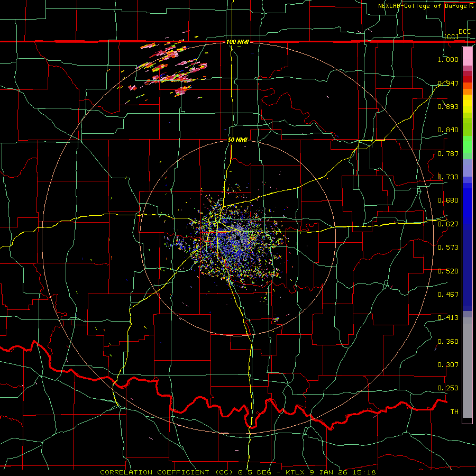
Task: Click the 0.733 scale value
Action: pyautogui.click(x=448, y=177)
